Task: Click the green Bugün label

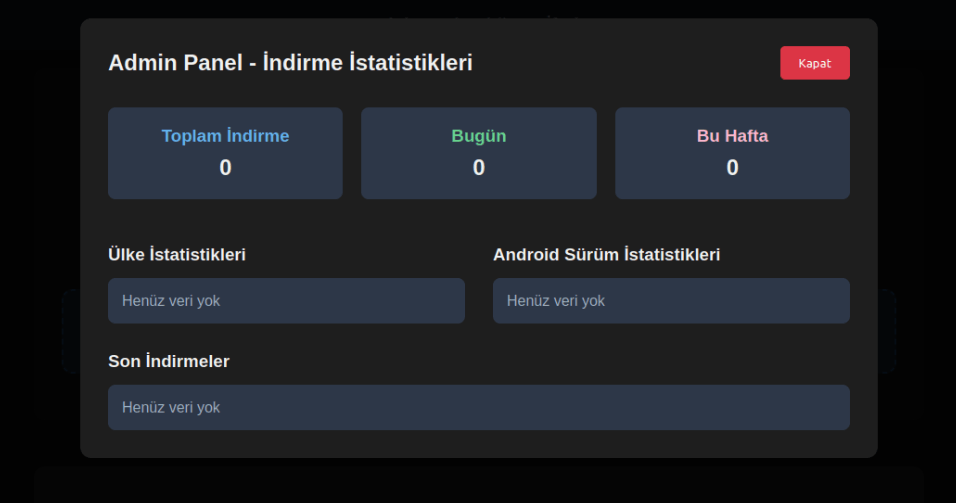Action: pos(478,136)
